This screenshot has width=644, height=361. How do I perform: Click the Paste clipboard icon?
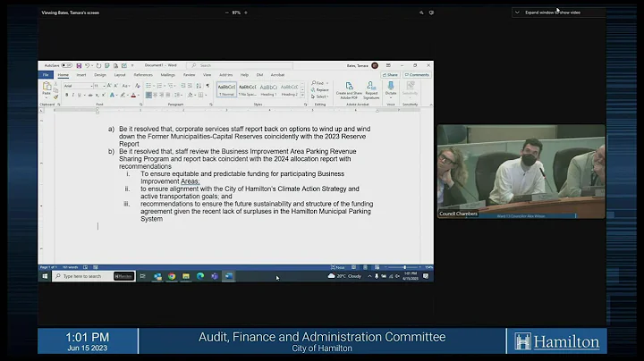(x=47, y=88)
